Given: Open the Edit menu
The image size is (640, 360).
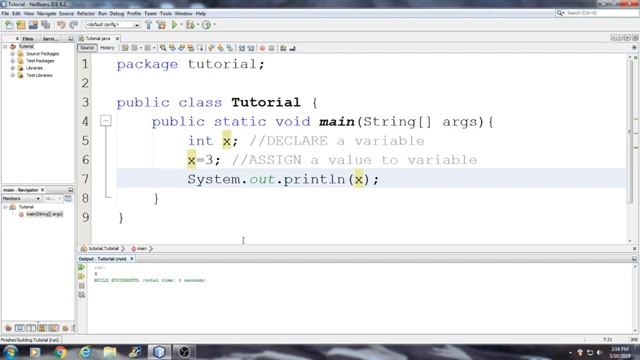Looking at the screenshot, I should point(16,13).
